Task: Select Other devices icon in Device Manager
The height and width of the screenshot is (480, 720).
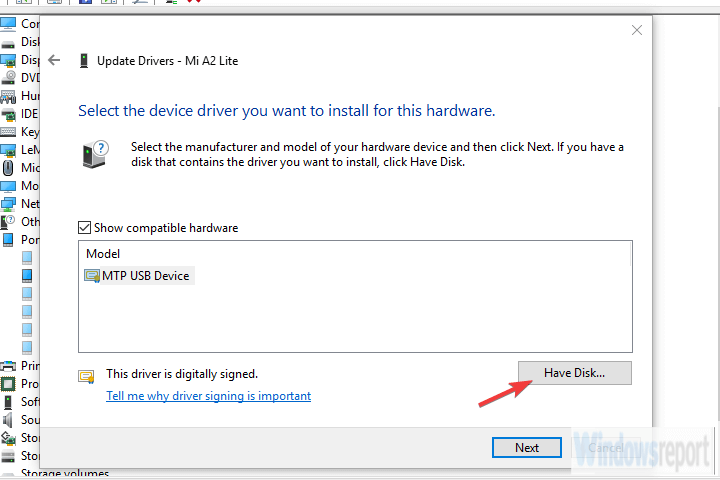Action: tap(7, 222)
